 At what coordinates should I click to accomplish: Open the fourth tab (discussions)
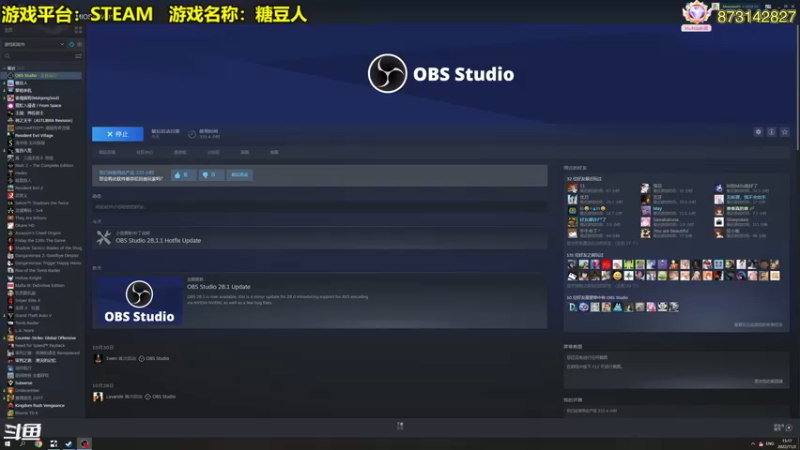click(213, 152)
